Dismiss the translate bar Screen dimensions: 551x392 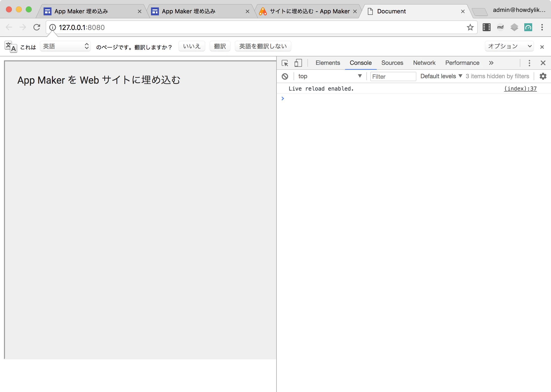click(542, 47)
